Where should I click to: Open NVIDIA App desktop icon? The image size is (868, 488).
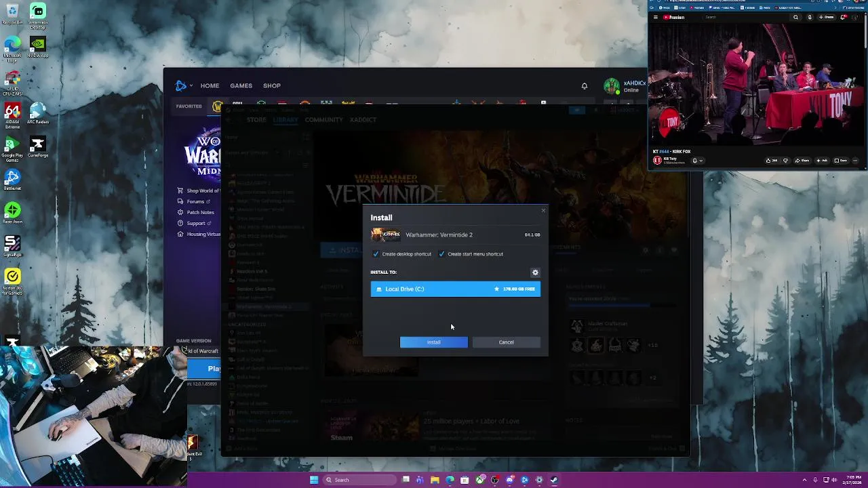(x=38, y=47)
